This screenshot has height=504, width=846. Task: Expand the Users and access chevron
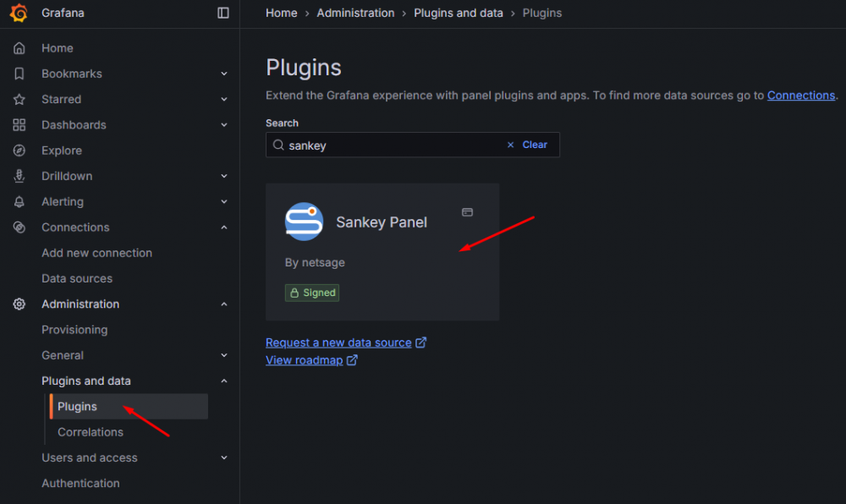pos(224,458)
